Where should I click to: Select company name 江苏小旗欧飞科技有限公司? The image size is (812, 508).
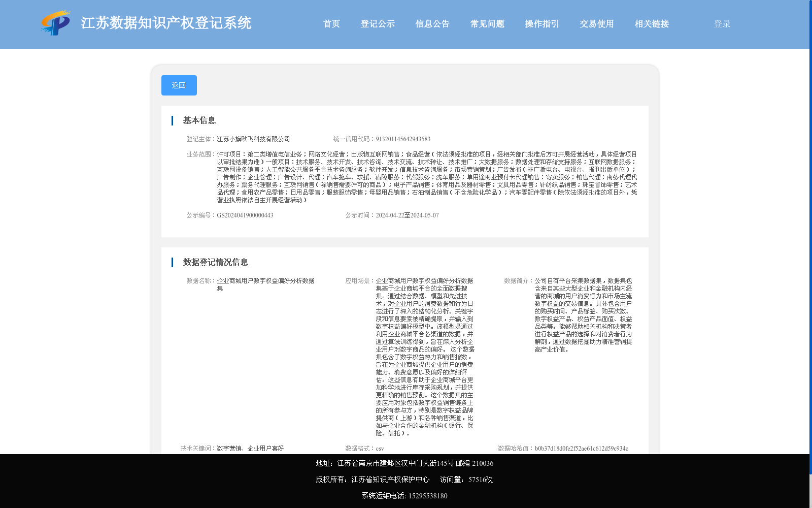click(253, 139)
